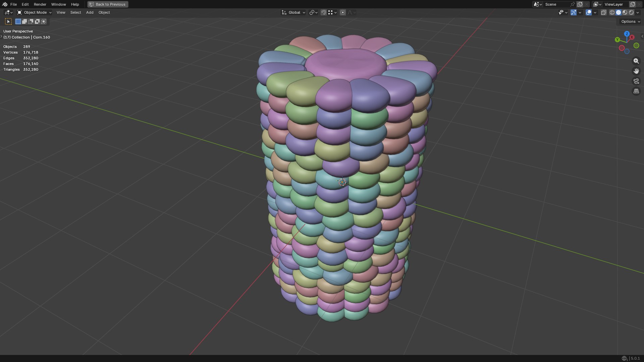Screen dimensions: 644x362
Task: Open the view layer browse icon
Action: 597,4
